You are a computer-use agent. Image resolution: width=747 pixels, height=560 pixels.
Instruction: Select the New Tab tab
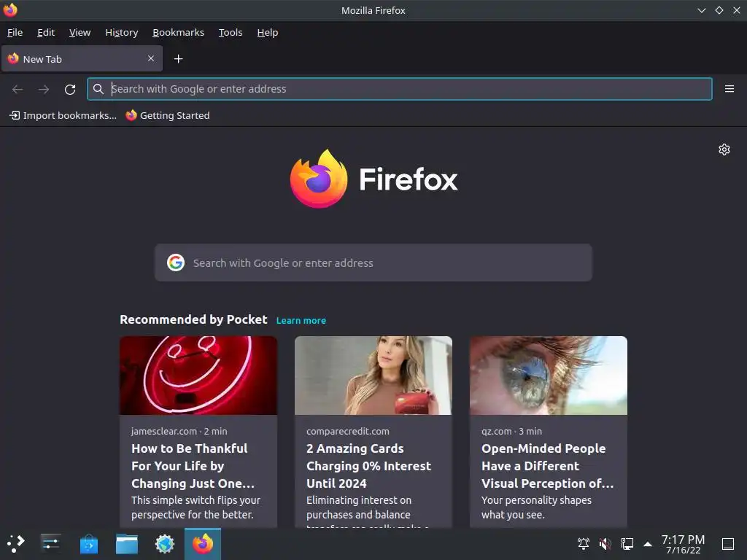82,58
